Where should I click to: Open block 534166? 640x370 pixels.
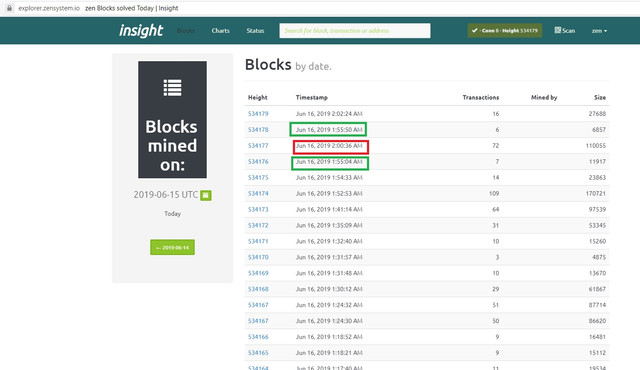click(258, 337)
